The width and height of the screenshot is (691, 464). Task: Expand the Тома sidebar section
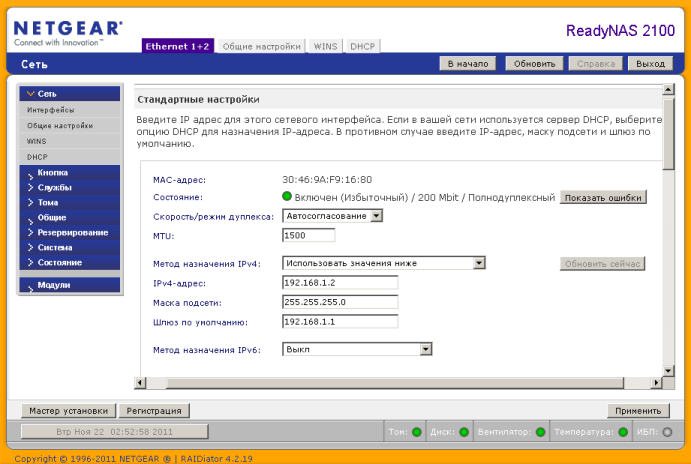[x=70, y=202]
